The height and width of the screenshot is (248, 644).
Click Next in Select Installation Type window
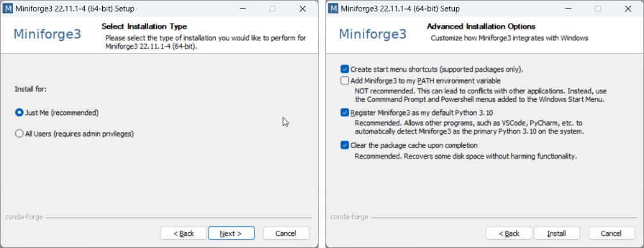(x=231, y=233)
